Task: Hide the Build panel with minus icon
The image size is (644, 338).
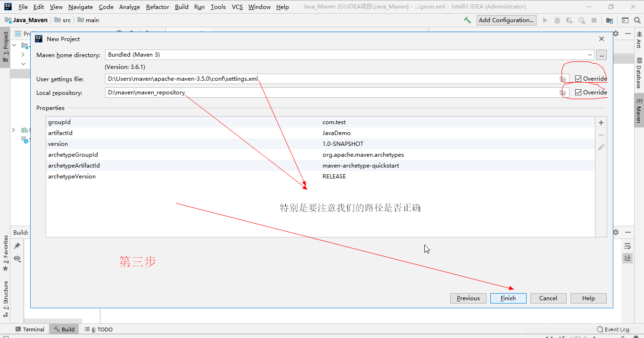Action: coord(627,232)
